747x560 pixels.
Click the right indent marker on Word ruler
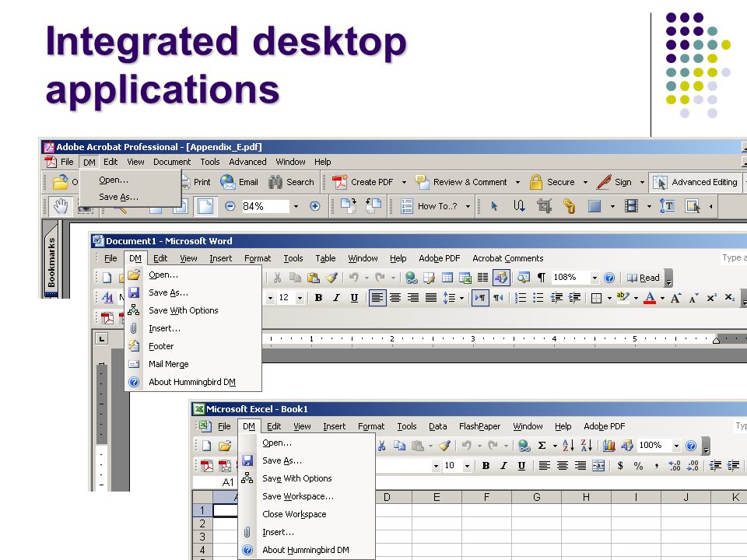716,340
